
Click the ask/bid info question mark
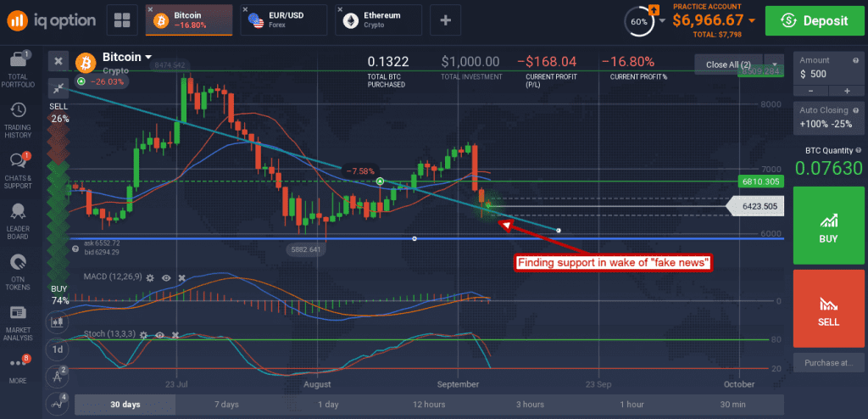click(75, 250)
